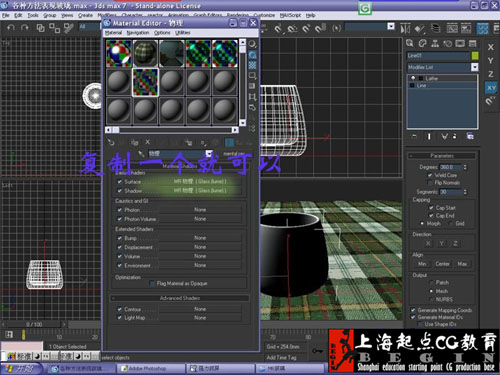Open the Utilities menu in Material Editor
This screenshot has width=500, height=375.
click(183, 33)
